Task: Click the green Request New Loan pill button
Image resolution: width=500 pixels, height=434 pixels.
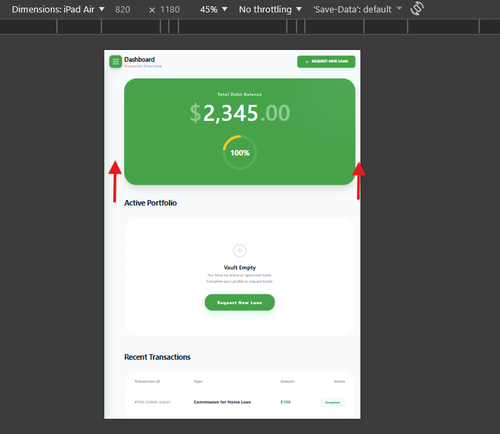Action: pos(240,302)
